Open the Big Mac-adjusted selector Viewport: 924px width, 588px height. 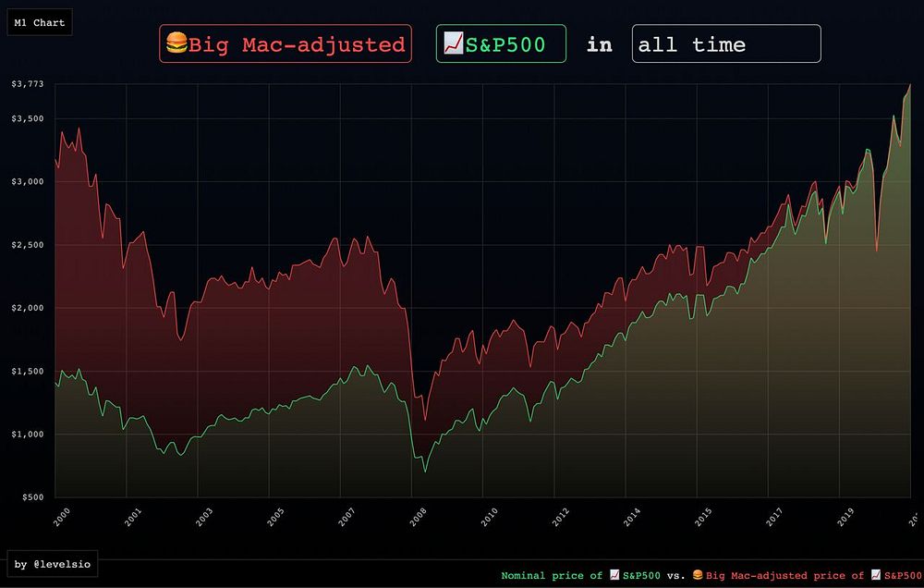[x=286, y=43]
